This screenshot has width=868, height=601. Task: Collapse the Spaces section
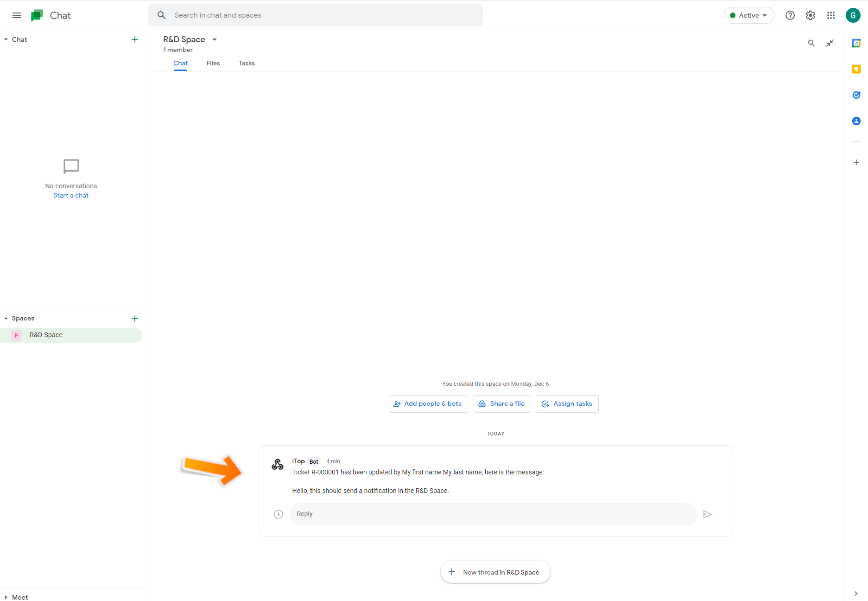(6, 319)
